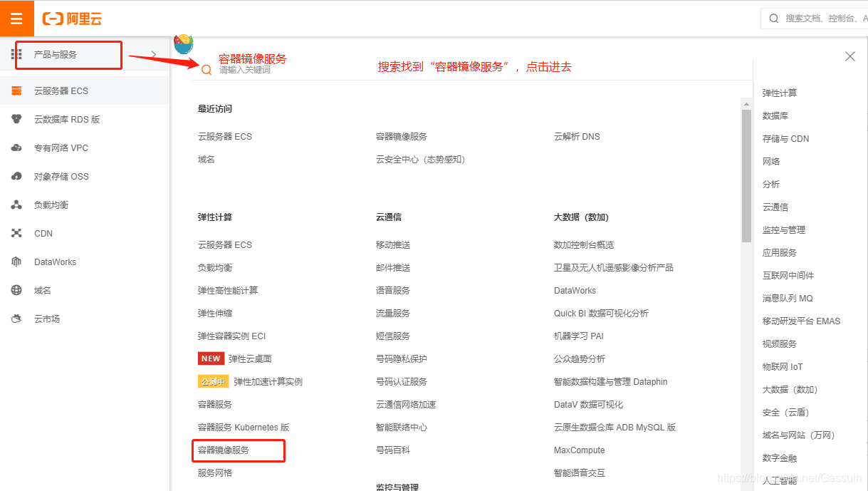Open 云原生数据仓库 ADB MySQL 版
The width and height of the screenshot is (868, 491).
click(x=615, y=428)
